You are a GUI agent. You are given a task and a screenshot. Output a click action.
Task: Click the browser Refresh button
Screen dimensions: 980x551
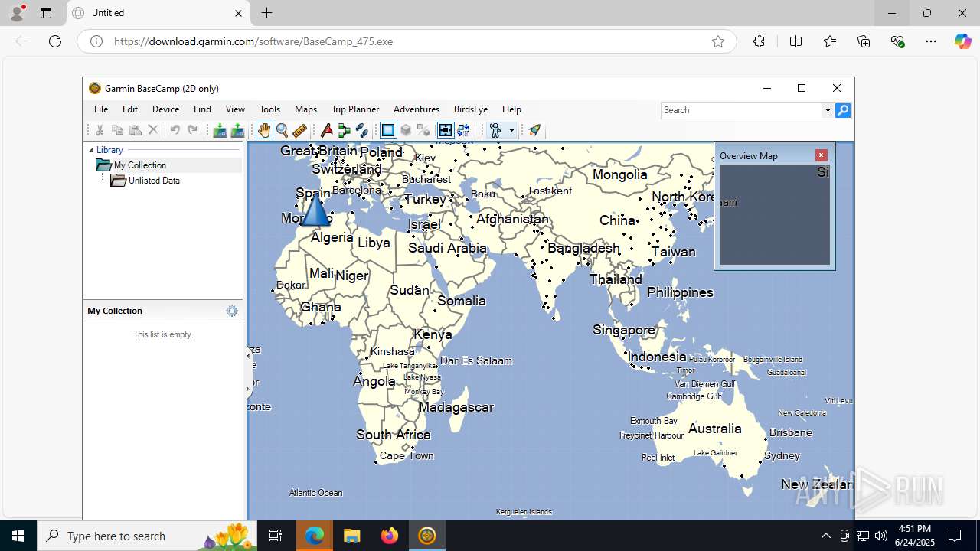pos(55,41)
